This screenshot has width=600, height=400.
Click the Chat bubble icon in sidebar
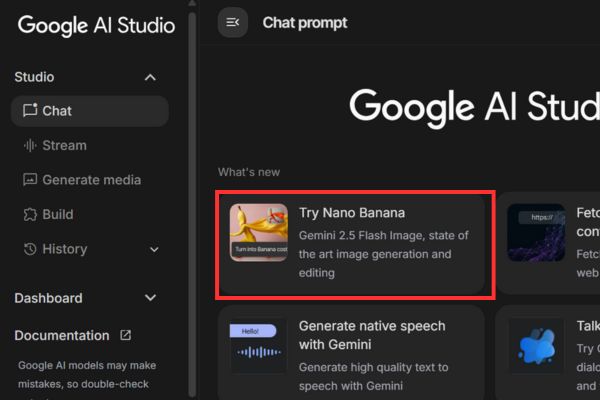30,111
